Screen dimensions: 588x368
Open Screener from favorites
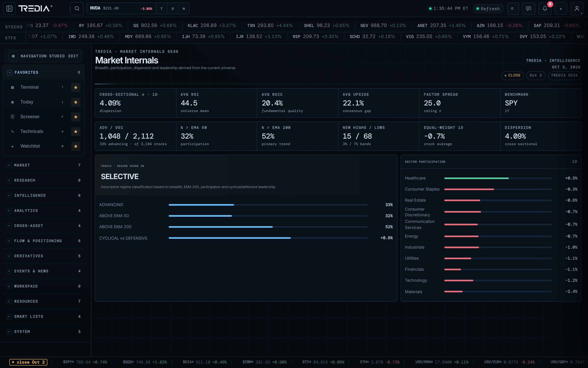tap(30, 117)
